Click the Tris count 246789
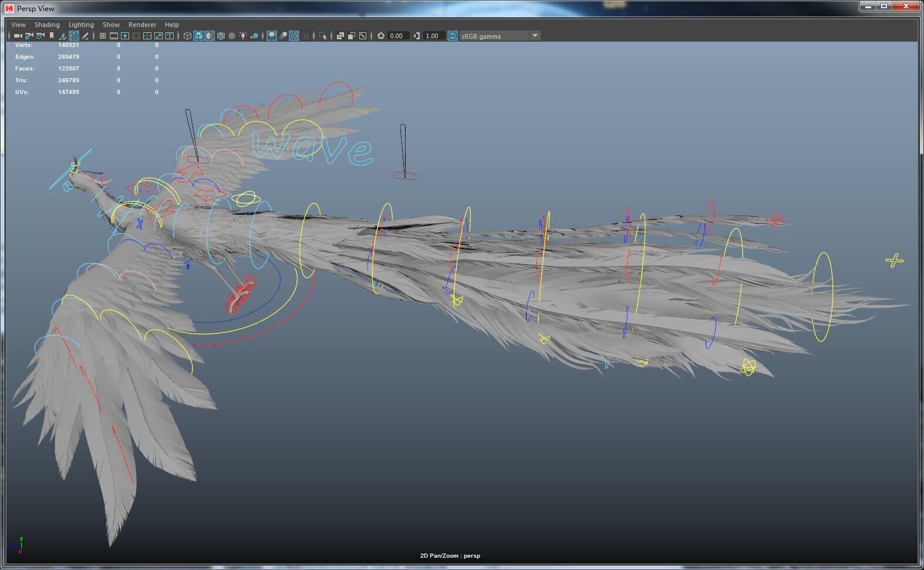 pos(69,80)
